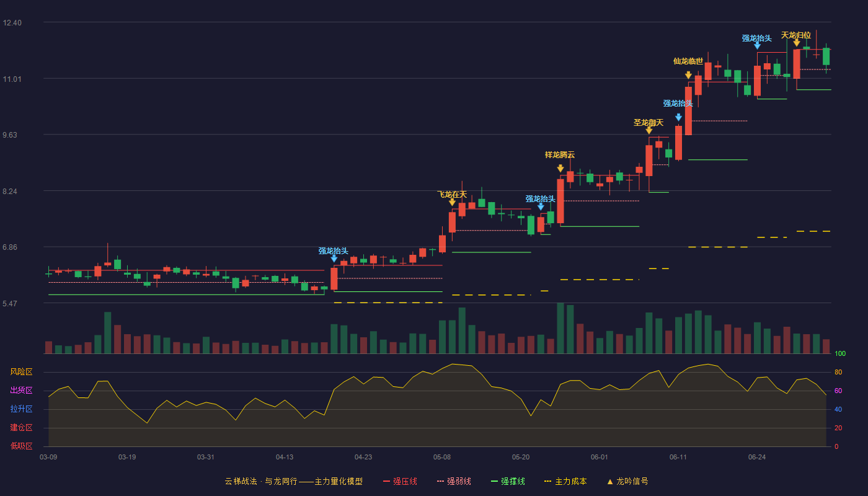Viewport: 868px width, 496px height.
Task: Click the 06-24 date label
Action: (x=757, y=457)
